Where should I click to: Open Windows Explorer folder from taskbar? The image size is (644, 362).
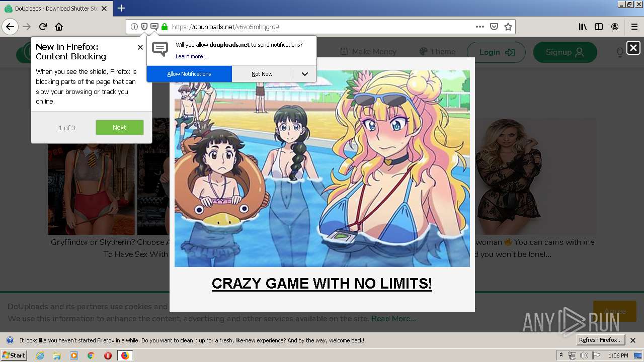[x=57, y=355]
